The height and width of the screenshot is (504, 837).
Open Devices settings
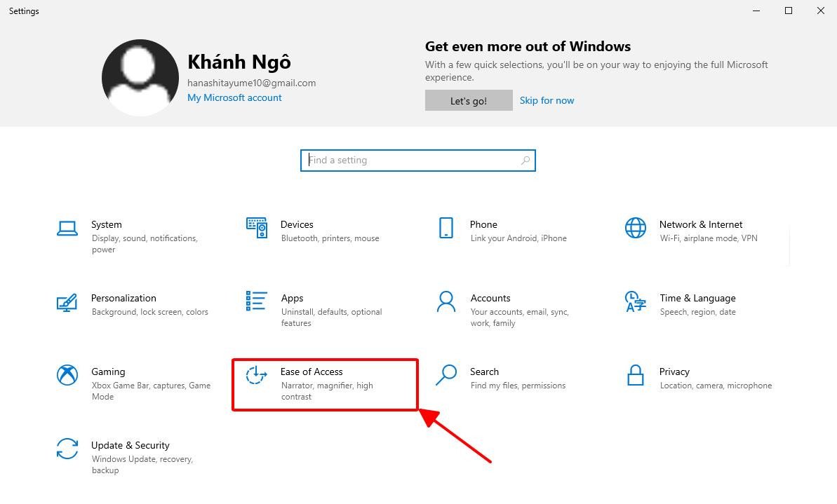[x=297, y=231]
